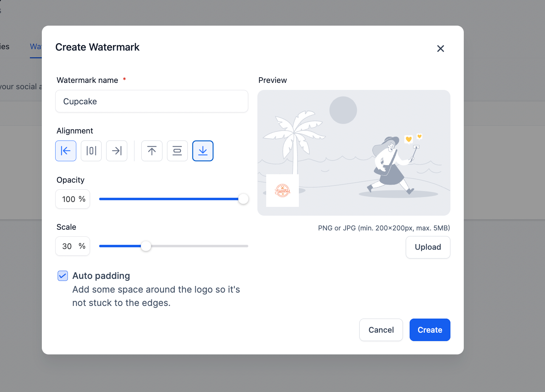This screenshot has height=392, width=545.
Task: Click the Opacity slider handle
Action: 243,199
